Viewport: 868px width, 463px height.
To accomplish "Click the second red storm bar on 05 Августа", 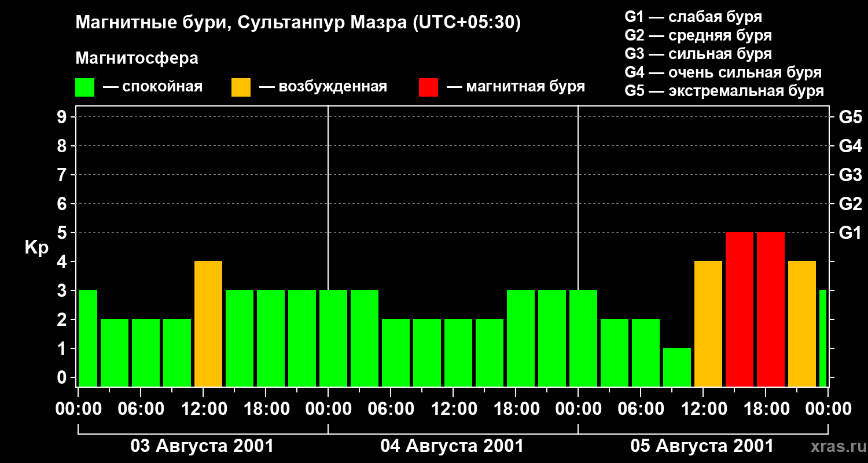I will [x=771, y=309].
